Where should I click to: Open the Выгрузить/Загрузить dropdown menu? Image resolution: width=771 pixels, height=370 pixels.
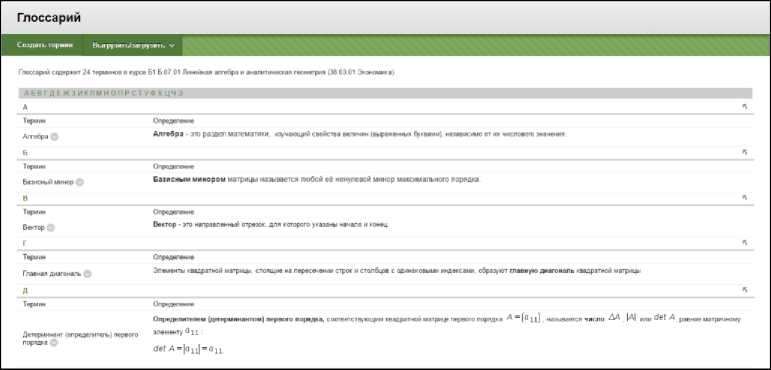pos(133,45)
